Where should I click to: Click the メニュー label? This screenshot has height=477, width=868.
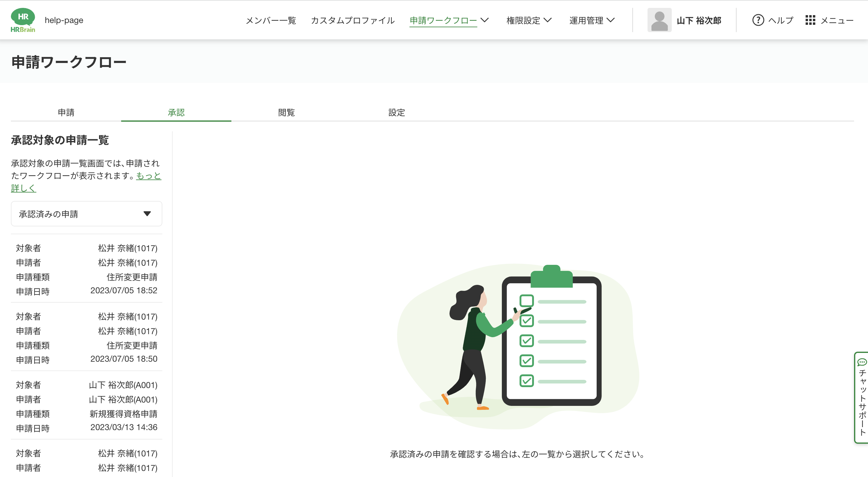pyautogui.click(x=837, y=21)
